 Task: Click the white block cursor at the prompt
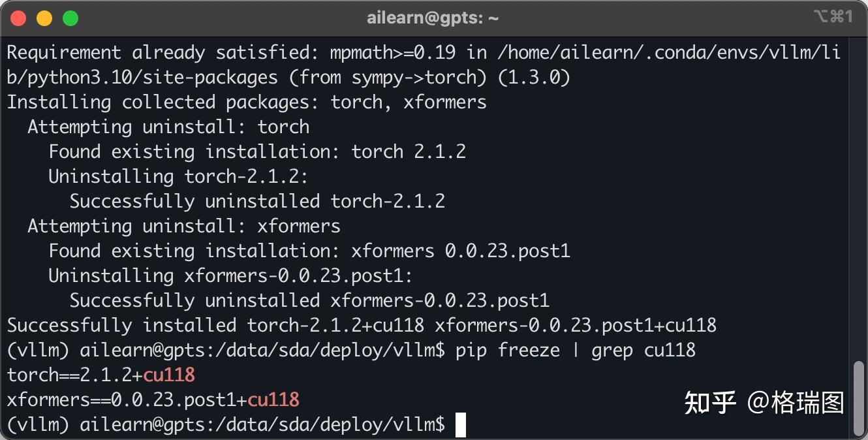461,425
